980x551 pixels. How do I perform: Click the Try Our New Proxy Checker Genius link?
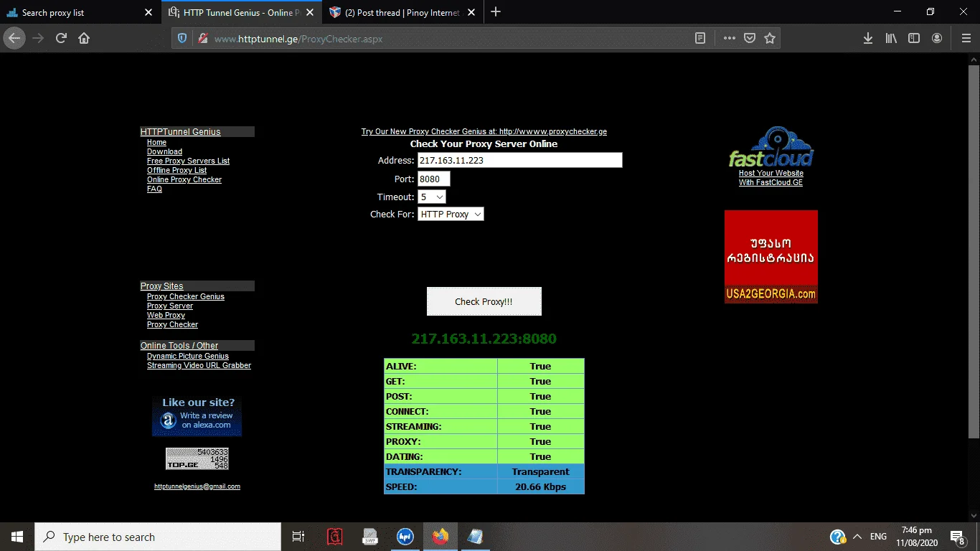coord(484,132)
